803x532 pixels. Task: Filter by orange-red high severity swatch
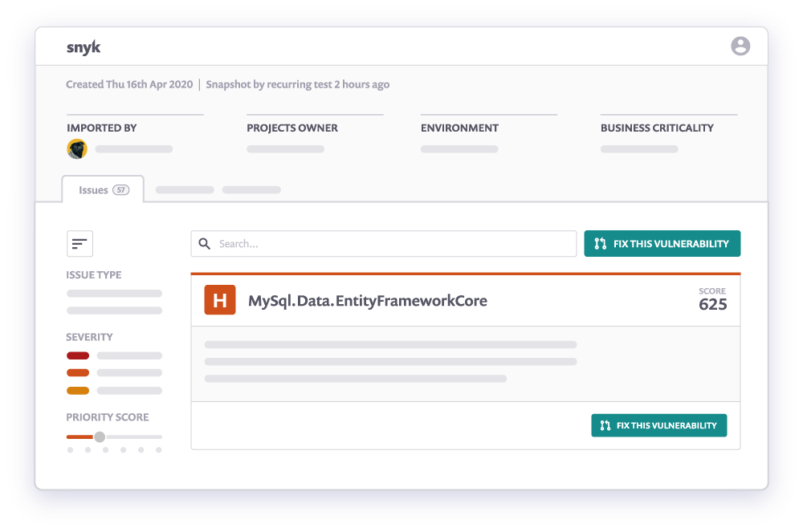tap(78, 373)
